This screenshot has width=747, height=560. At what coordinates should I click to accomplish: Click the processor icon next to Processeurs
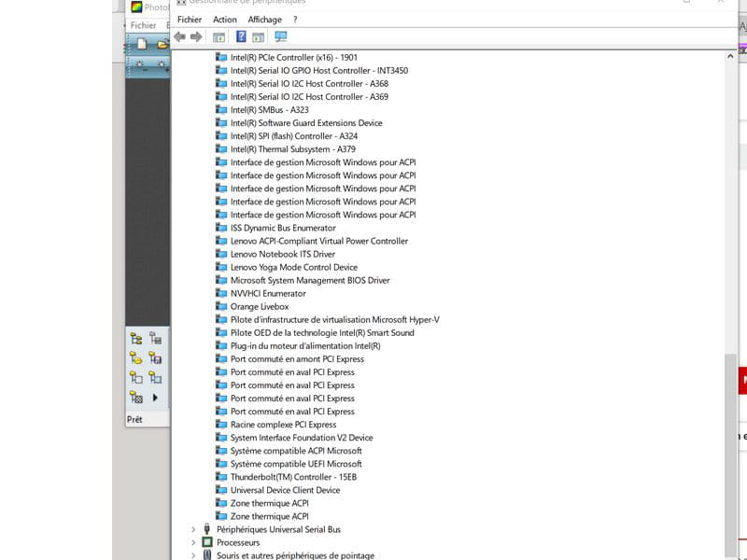[x=206, y=542]
